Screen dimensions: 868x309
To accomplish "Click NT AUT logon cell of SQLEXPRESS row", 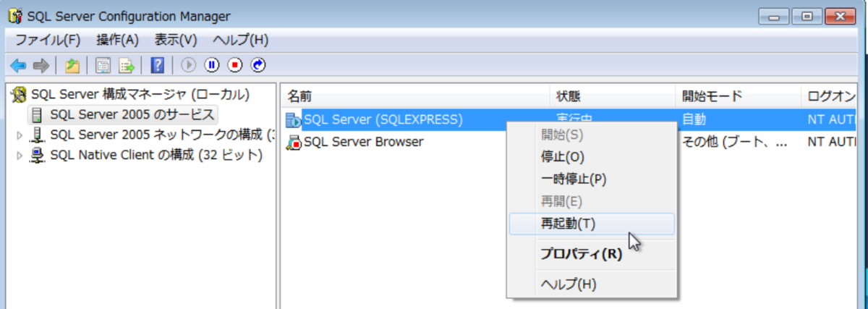I will coord(832,119).
